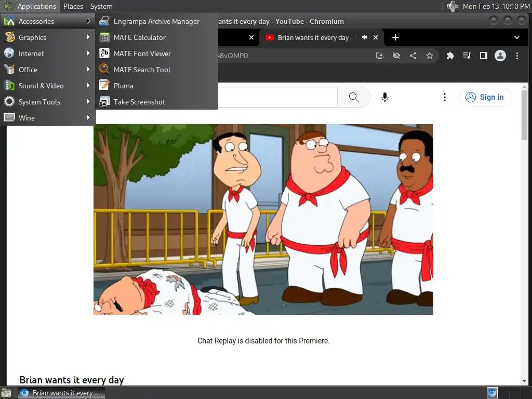Select the Wine category
The height and width of the screenshot is (399, 532).
pos(47,118)
